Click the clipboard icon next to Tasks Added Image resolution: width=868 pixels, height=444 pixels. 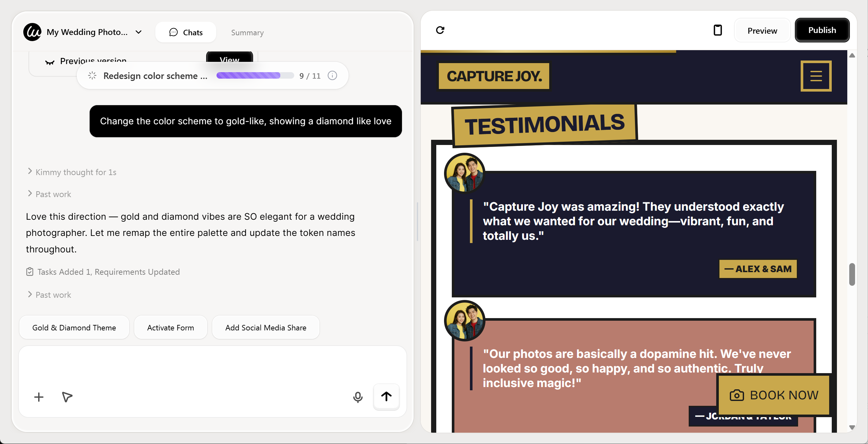tap(29, 272)
